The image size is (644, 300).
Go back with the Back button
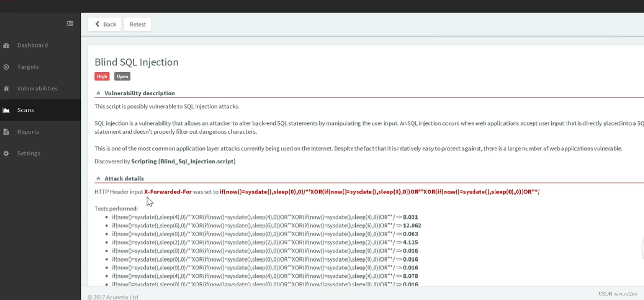tap(105, 24)
